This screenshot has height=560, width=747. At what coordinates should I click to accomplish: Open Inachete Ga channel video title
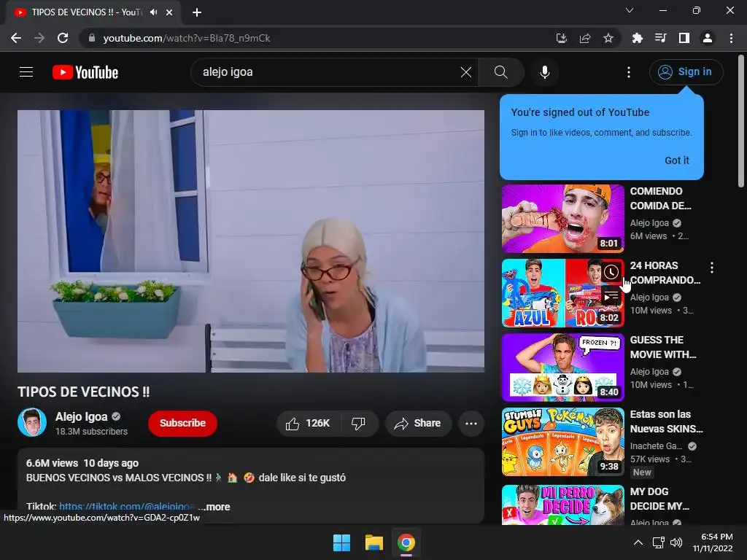(667, 421)
